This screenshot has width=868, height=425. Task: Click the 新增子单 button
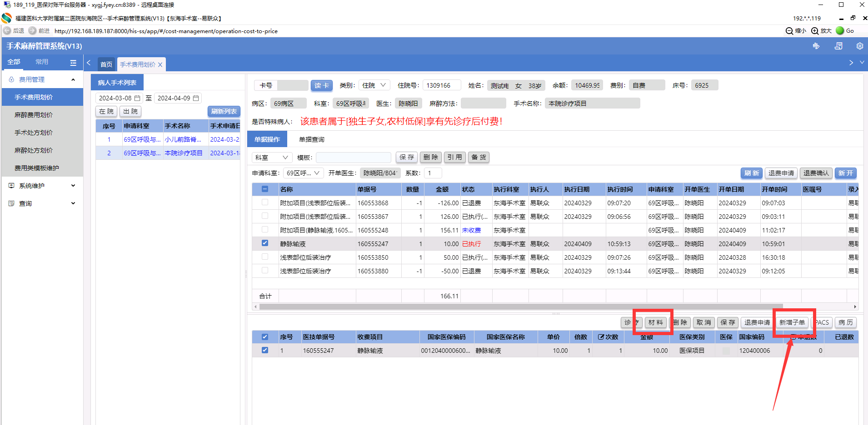pyautogui.click(x=792, y=322)
